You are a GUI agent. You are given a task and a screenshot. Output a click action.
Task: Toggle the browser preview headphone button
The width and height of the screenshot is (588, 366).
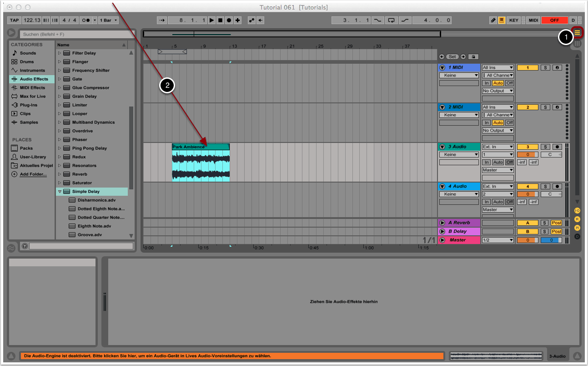pos(25,246)
